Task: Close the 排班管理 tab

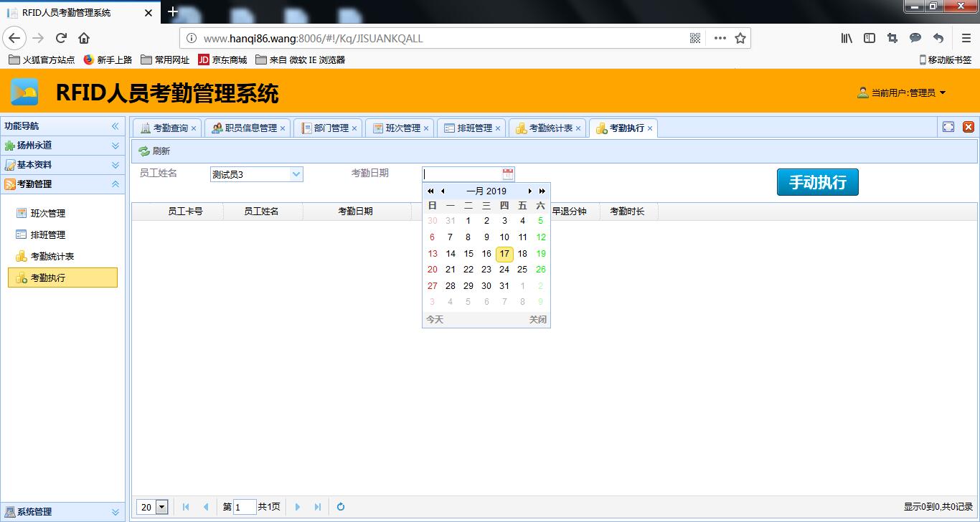Action: coord(498,128)
